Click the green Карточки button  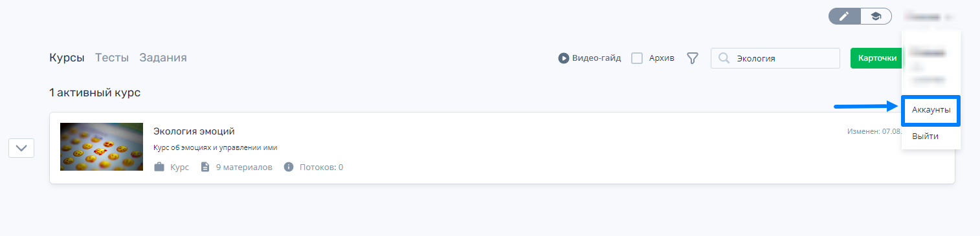876,58
